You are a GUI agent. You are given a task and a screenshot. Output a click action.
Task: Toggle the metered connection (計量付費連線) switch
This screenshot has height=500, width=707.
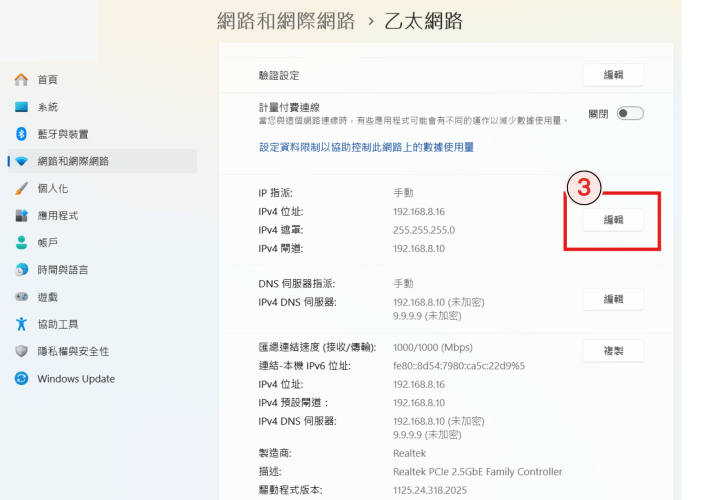click(x=630, y=114)
